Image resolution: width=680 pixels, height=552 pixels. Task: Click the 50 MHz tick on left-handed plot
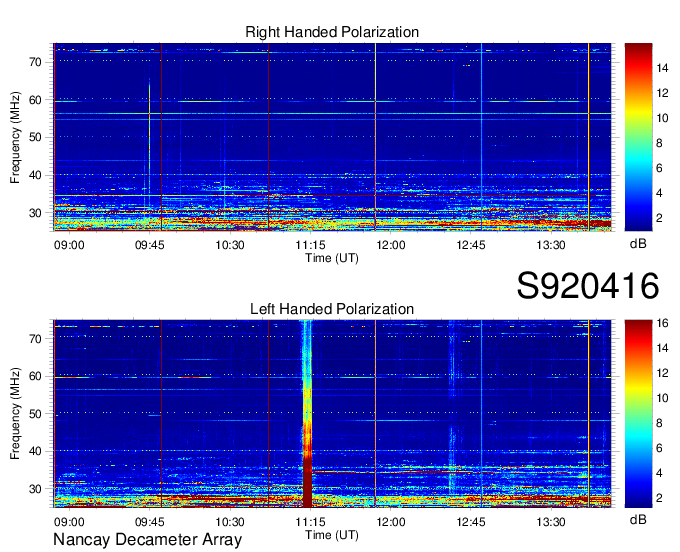tap(36, 414)
